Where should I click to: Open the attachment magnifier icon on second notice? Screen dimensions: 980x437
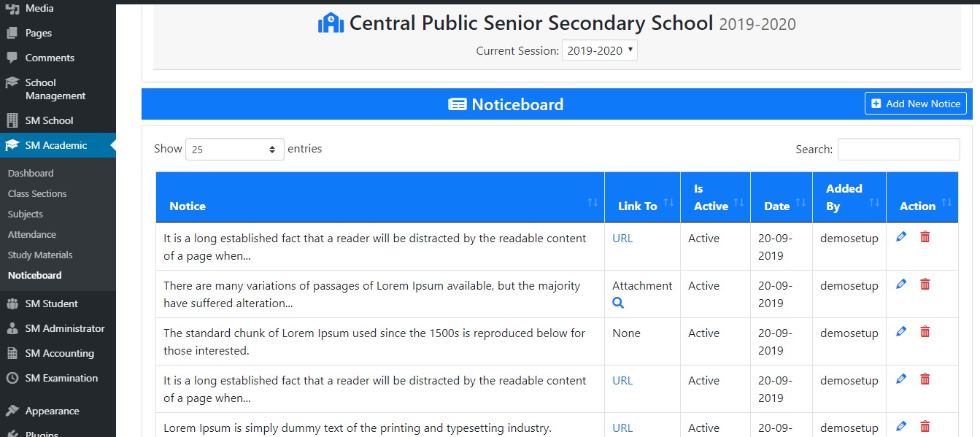(x=618, y=303)
